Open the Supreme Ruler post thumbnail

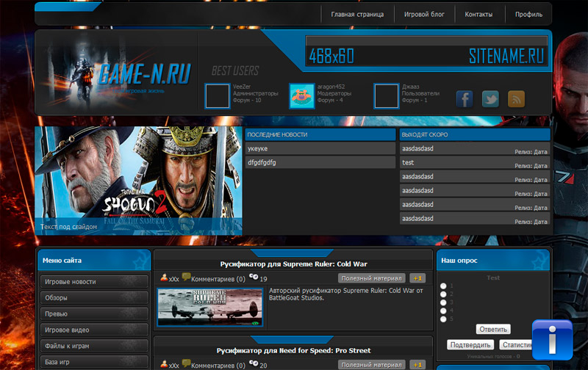click(210, 307)
